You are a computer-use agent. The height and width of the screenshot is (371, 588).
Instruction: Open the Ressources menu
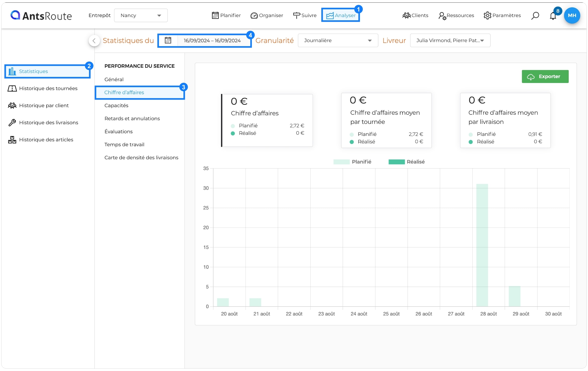tap(456, 16)
